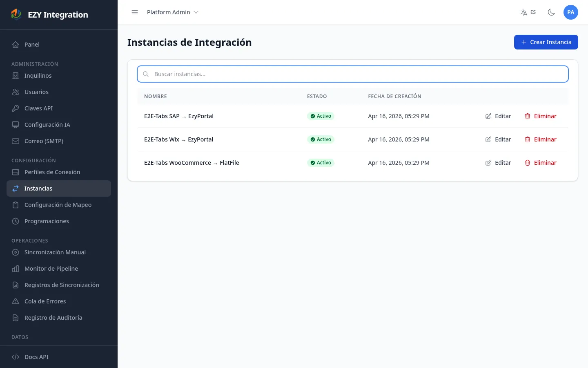588x368 pixels.
Task: Navigate to Configuración de Mapeo
Action: point(59,205)
